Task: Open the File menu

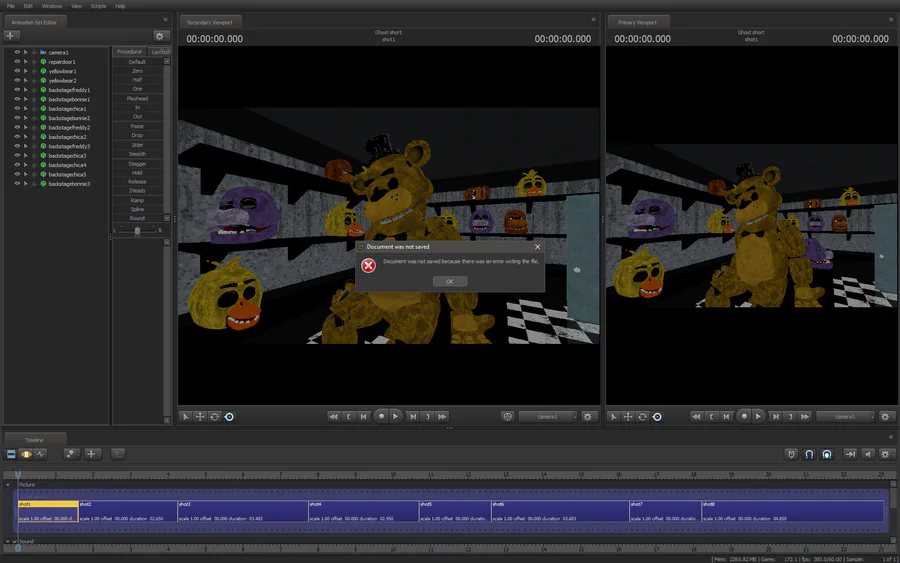Action: pyautogui.click(x=11, y=6)
